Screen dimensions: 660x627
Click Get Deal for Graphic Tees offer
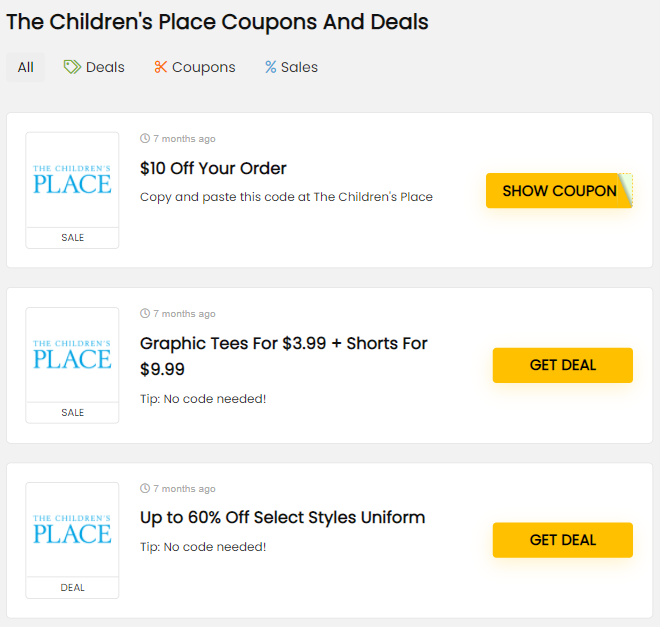tap(562, 365)
